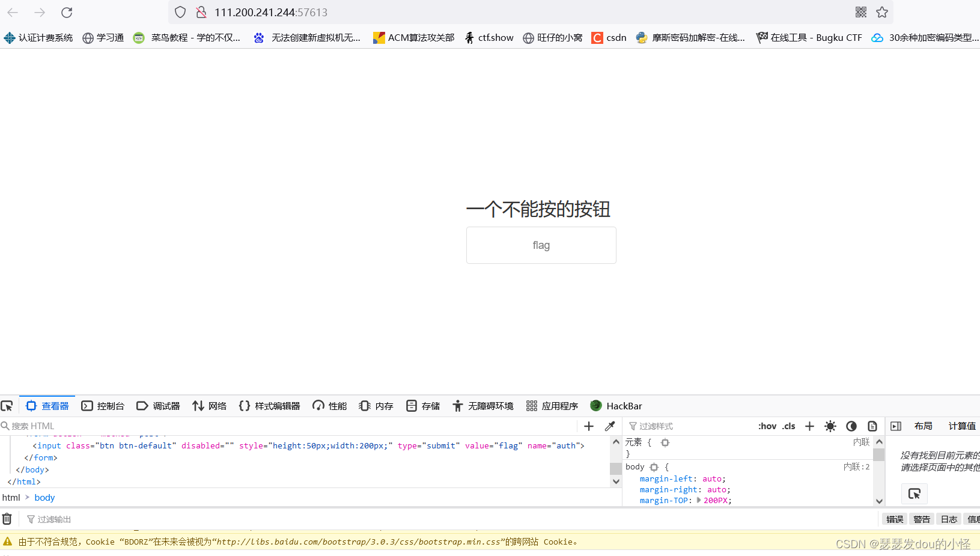Viewport: 980px width, 556px height.
Task: Create a new node with the plus icon
Action: pyautogui.click(x=589, y=426)
